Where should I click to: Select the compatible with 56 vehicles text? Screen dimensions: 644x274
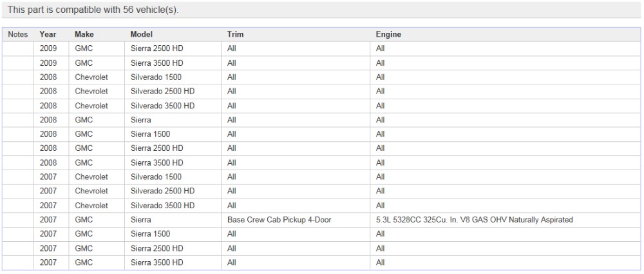[93, 10]
